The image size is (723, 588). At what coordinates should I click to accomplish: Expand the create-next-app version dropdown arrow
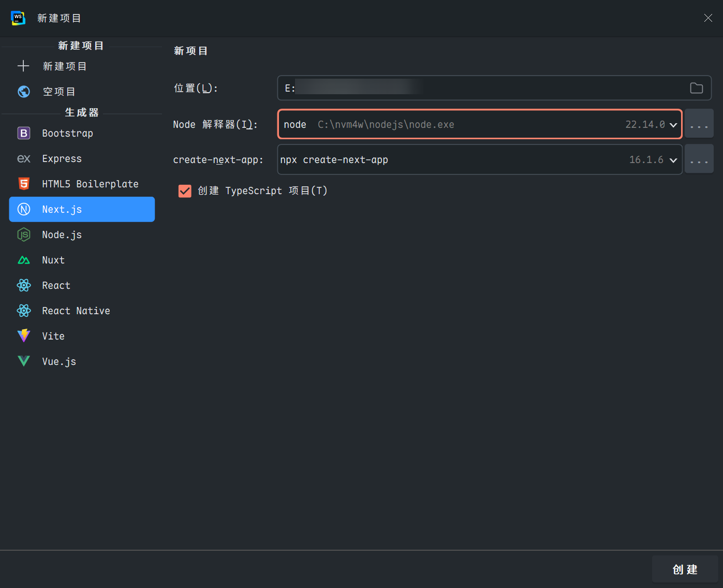673,160
